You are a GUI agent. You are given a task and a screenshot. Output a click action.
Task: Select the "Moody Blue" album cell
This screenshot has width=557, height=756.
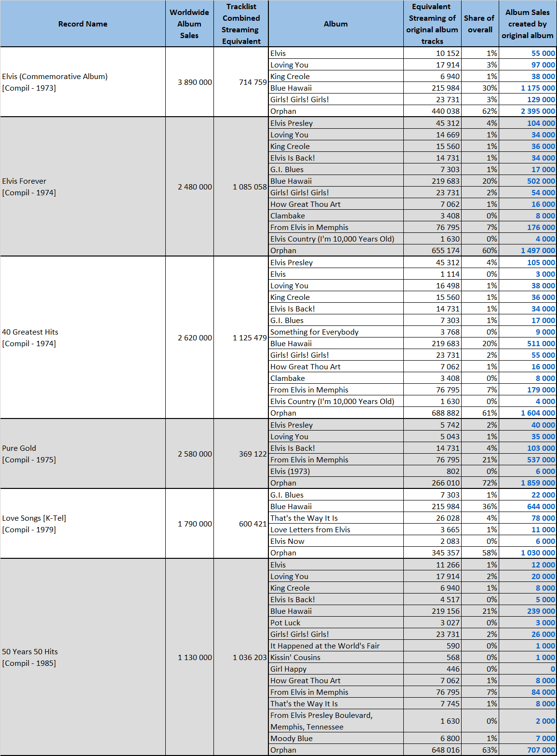(336, 738)
